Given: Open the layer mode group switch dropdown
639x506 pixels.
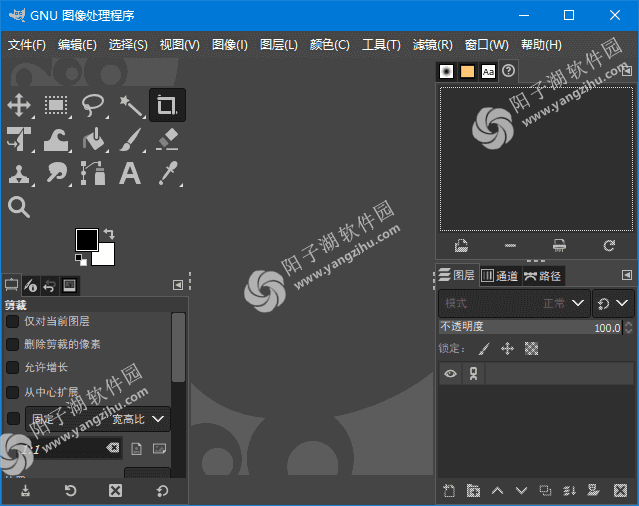Looking at the screenshot, I should tap(613, 303).
